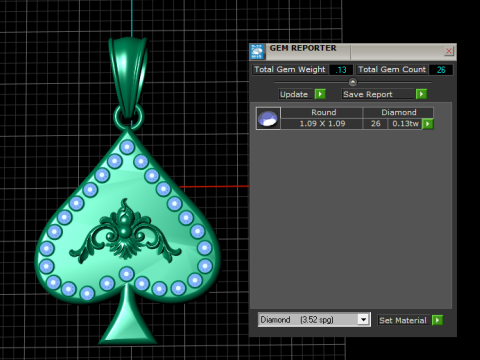
Task: Select the round gem thumbnail
Action: coord(268,118)
